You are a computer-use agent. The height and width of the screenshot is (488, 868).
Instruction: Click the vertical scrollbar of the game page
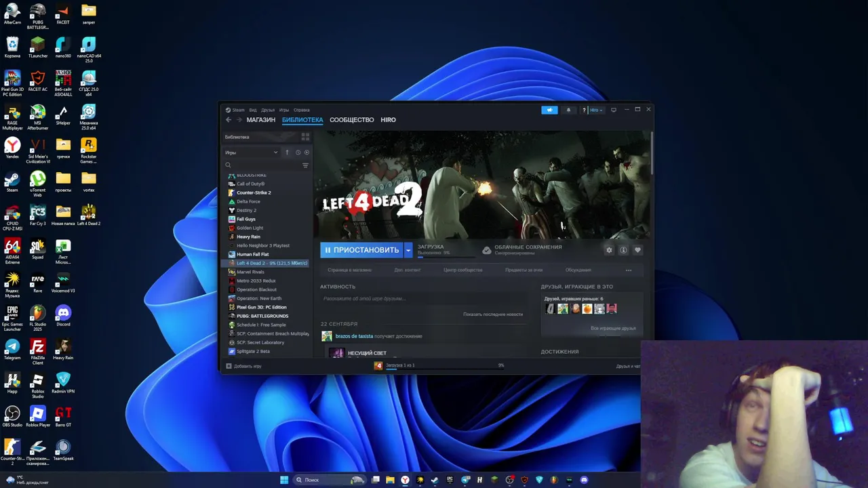651,155
